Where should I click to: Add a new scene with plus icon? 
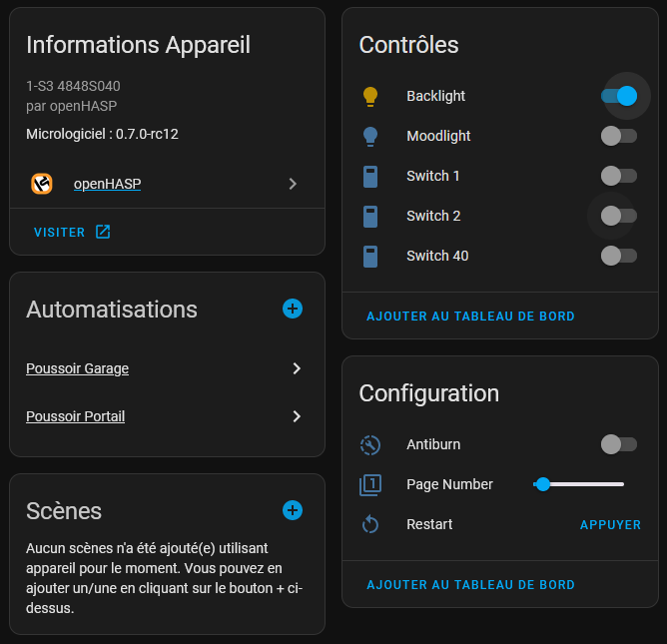[x=293, y=510]
